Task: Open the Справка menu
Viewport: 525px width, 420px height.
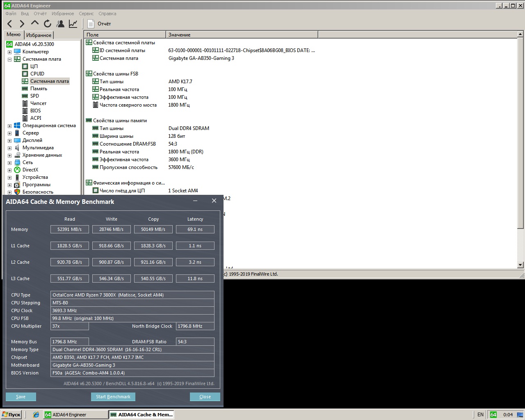Action: 107,14
